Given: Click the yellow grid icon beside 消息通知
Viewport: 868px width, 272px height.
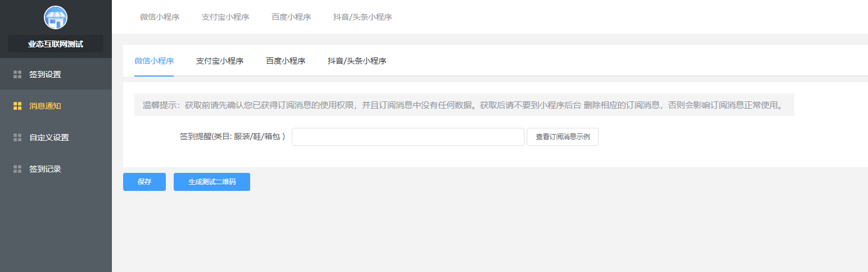Looking at the screenshot, I should [17, 106].
